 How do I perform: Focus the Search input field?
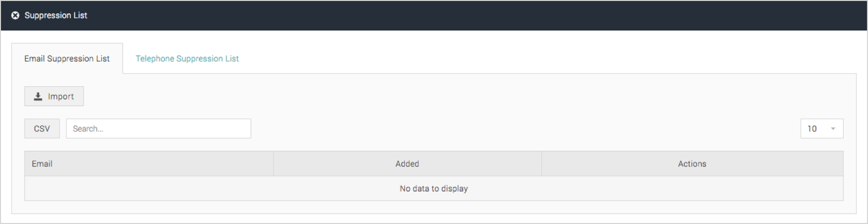tap(159, 128)
